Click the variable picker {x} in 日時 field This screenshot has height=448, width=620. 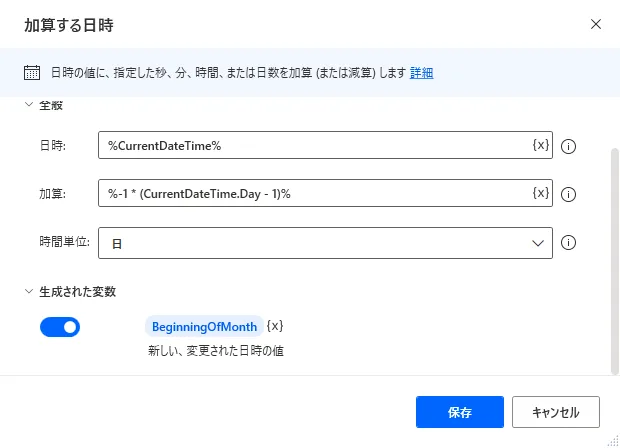[x=540, y=145]
